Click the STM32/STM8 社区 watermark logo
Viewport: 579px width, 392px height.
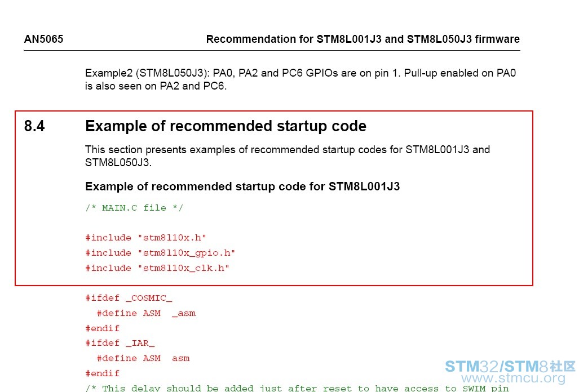tap(510, 367)
